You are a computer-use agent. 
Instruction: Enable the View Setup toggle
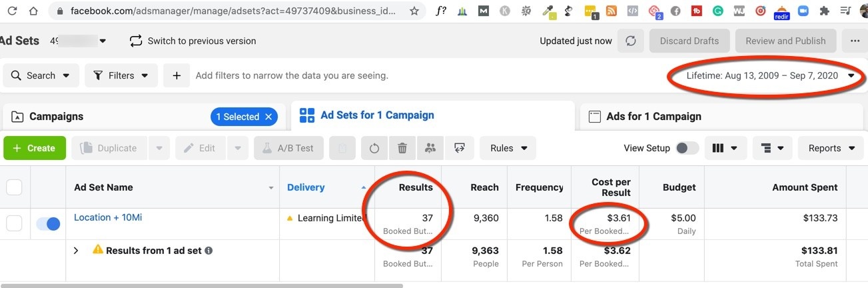(687, 148)
